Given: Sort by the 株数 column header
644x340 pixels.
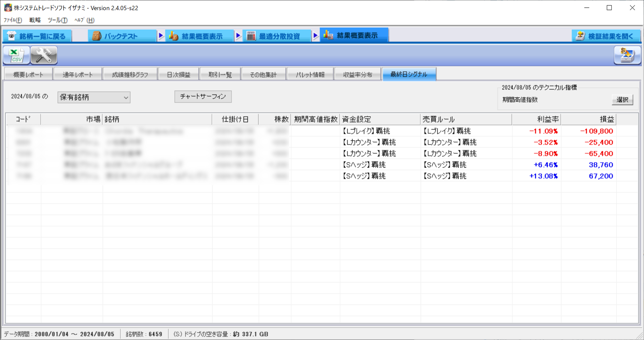Looking at the screenshot, I should click(275, 119).
